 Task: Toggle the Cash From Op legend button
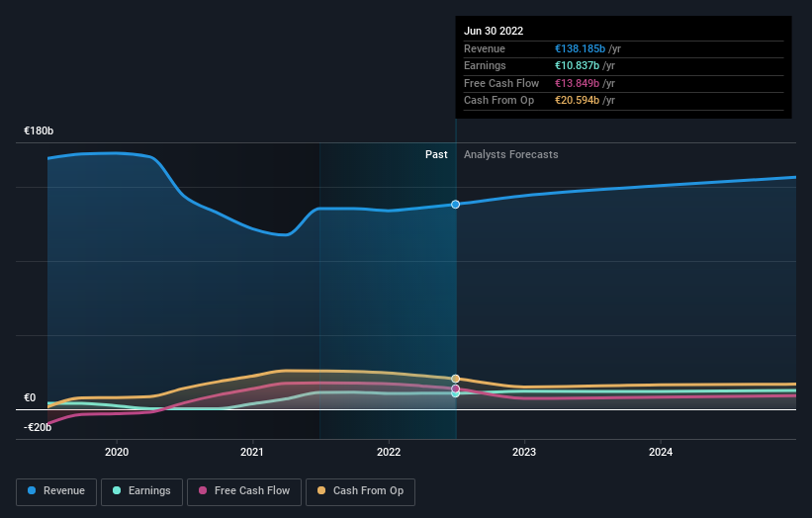(360, 491)
